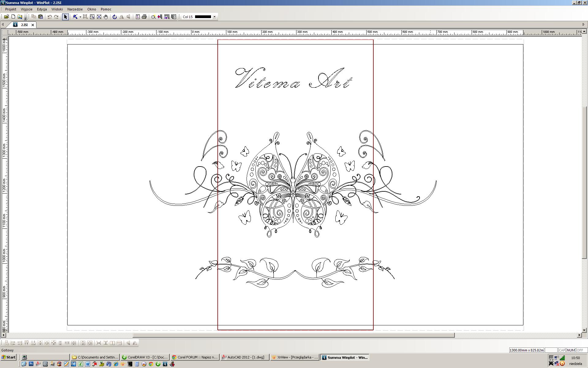Viewport: 588px width, 368px height.
Task: Activate the hand pan tool
Action: 106,17
